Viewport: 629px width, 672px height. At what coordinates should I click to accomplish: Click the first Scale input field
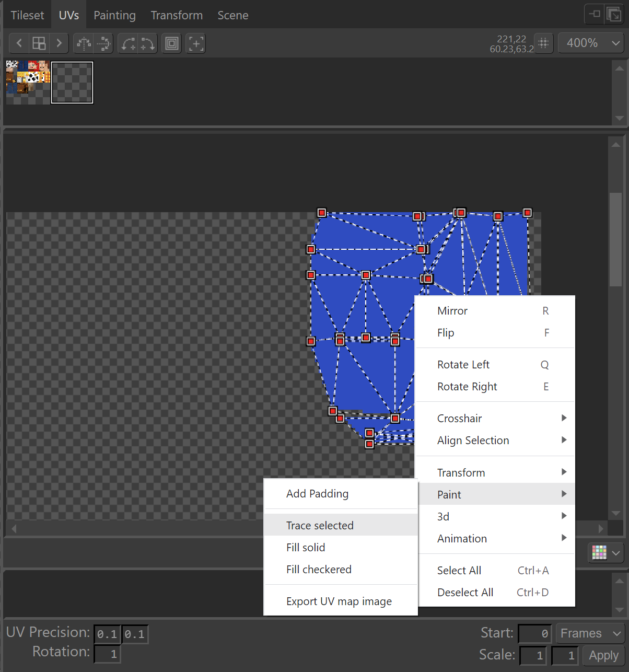[x=533, y=655]
